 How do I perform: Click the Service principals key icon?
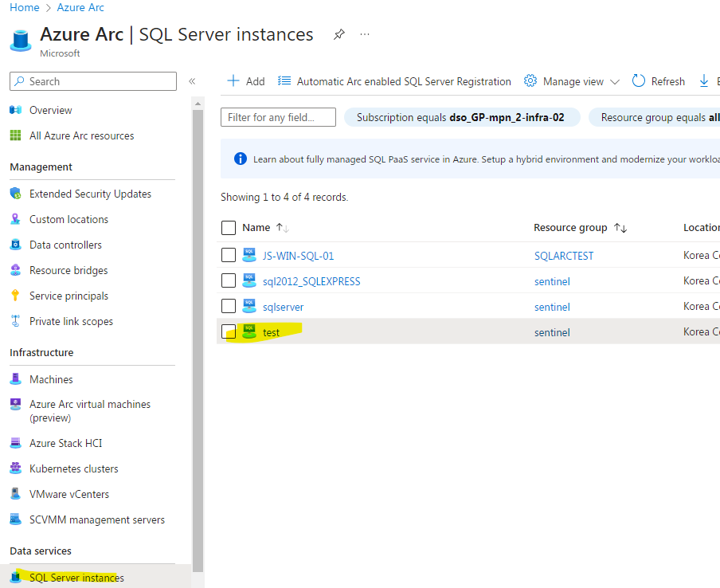pos(16,296)
